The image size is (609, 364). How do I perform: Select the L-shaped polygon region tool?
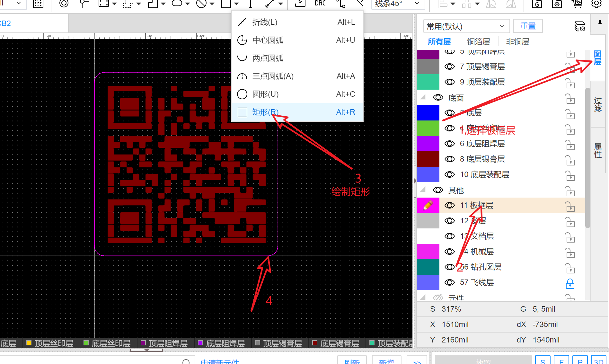[153, 3]
